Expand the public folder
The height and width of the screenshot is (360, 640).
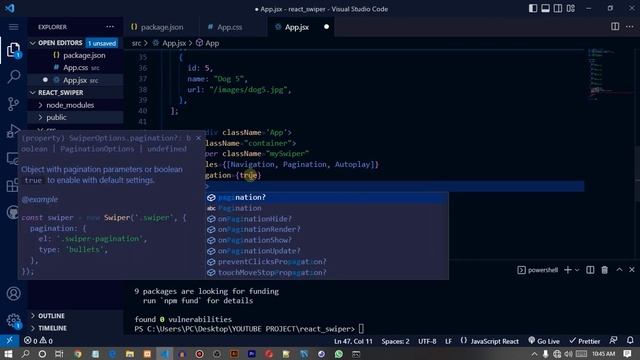tap(56, 117)
